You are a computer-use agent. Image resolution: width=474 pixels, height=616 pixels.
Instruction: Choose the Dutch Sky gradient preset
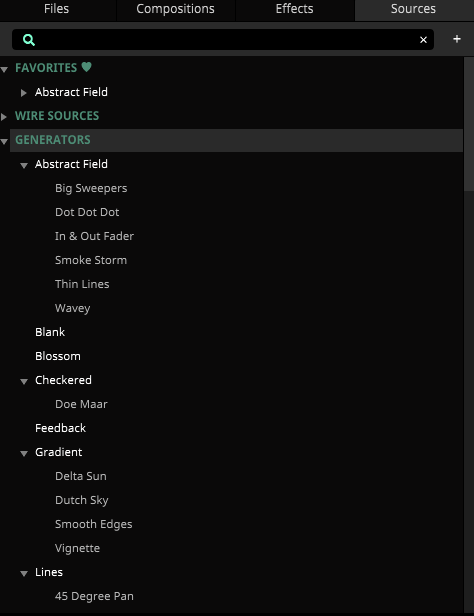pos(82,500)
